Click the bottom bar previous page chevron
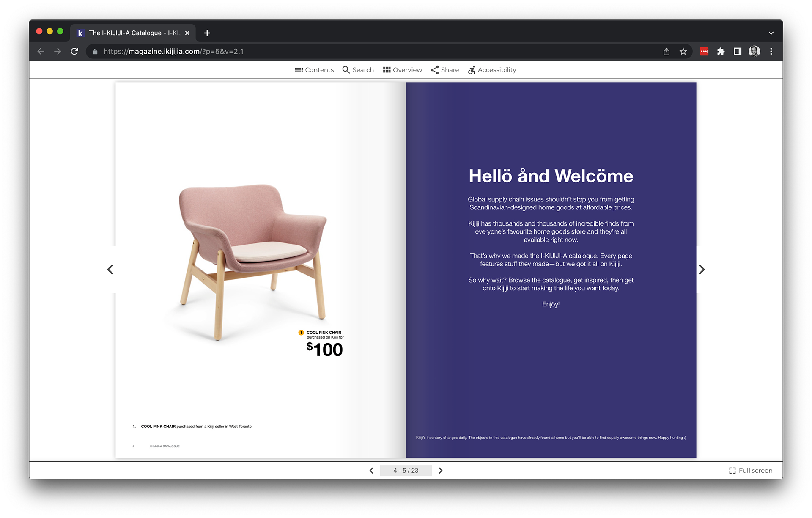The image size is (812, 518). click(x=371, y=471)
